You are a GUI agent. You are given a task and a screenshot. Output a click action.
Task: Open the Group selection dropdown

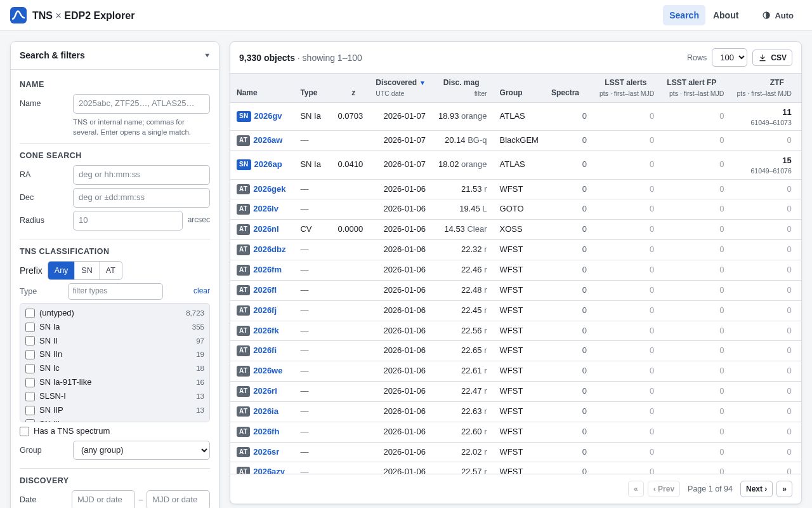141,450
